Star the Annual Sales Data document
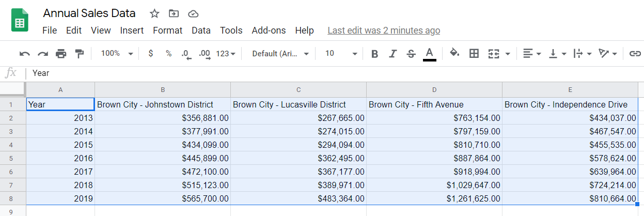 tap(154, 14)
